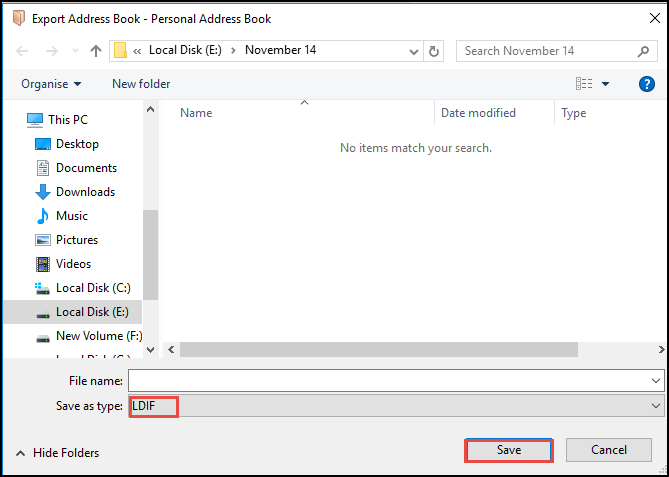Open the Save as type LDIF dropdown
669x477 pixels.
click(x=396, y=406)
